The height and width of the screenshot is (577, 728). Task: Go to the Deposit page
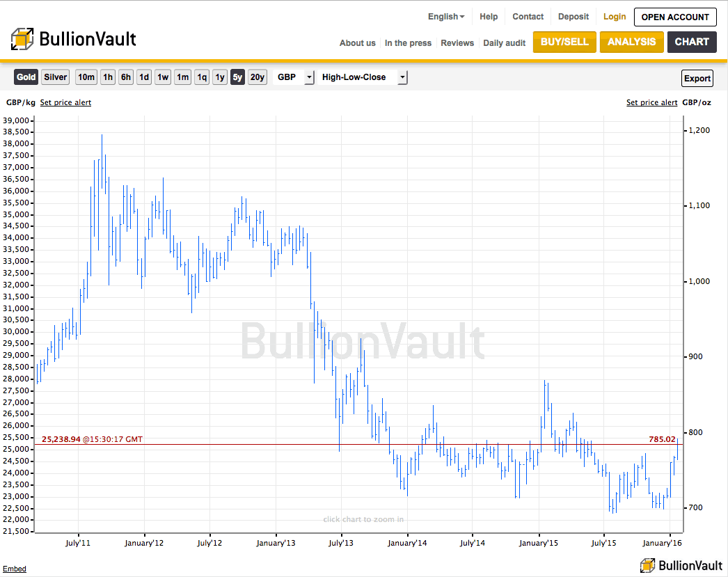[573, 17]
